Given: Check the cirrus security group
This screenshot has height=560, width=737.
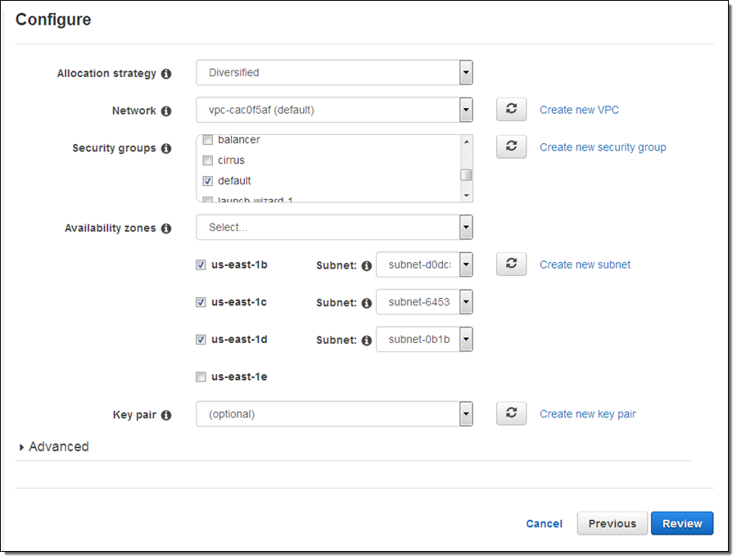Looking at the screenshot, I should [207, 160].
